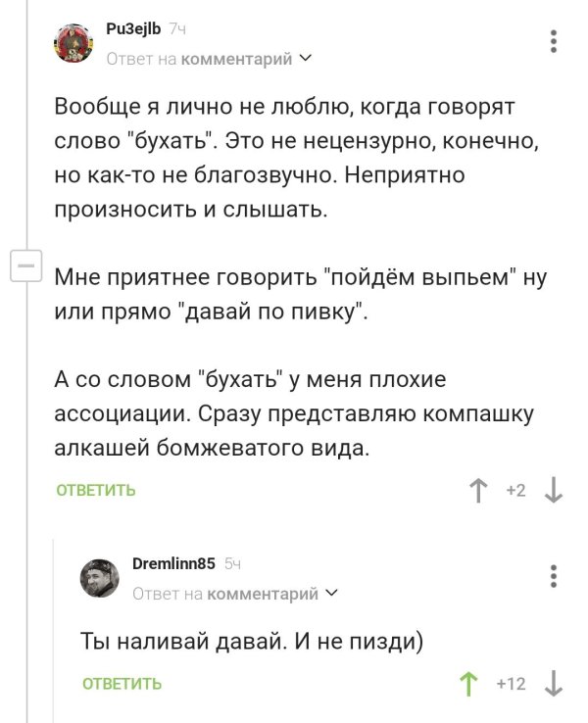The width and height of the screenshot is (588, 723).
Task: Open Pu3ejlb's avatar picture
Action: pyautogui.click(x=73, y=43)
